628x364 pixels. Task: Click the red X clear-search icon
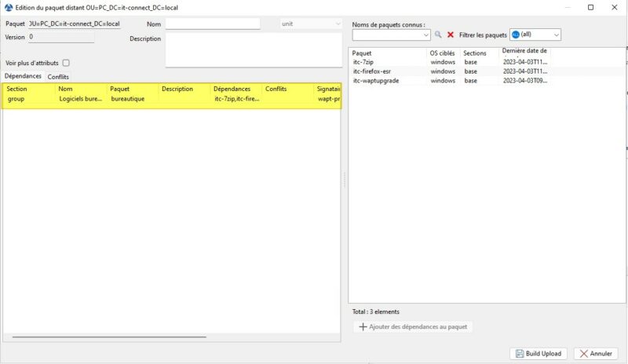451,35
